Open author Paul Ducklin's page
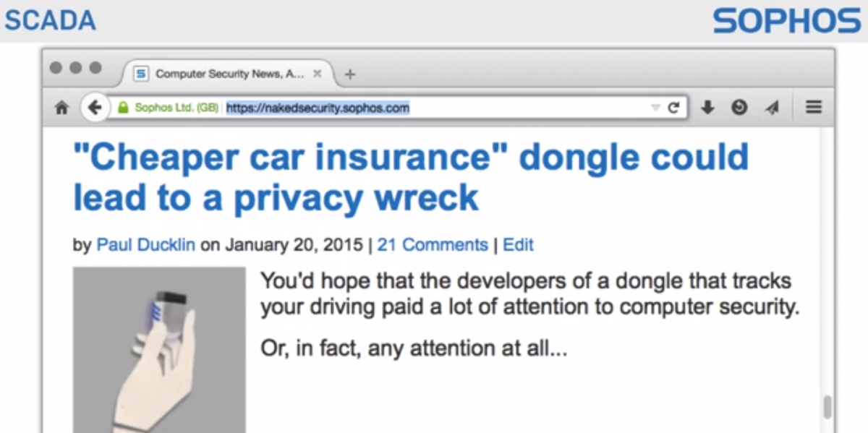This screenshot has width=868, height=433. click(146, 245)
